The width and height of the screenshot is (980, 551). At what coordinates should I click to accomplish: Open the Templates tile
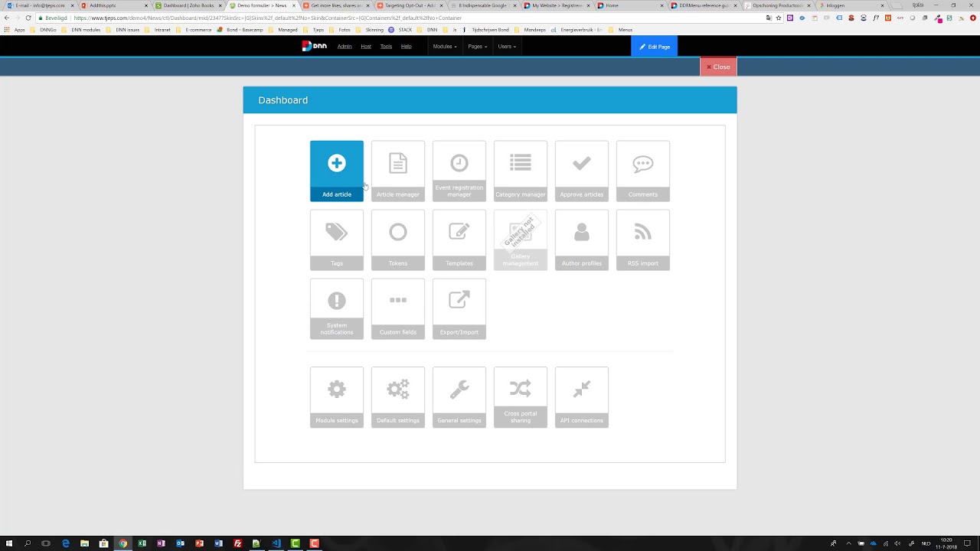coord(459,240)
